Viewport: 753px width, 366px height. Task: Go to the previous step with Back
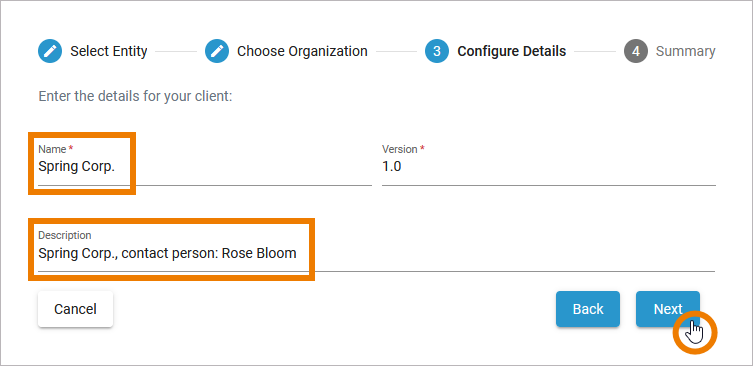click(588, 309)
